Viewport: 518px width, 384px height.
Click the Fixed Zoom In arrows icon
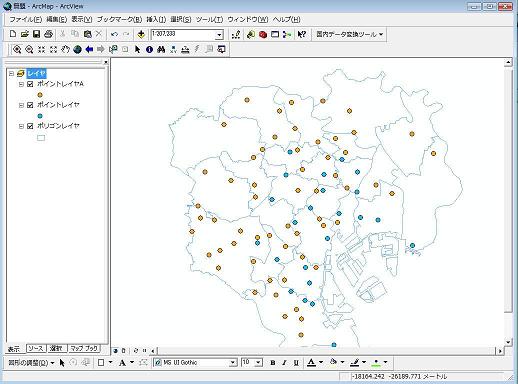(x=41, y=49)
